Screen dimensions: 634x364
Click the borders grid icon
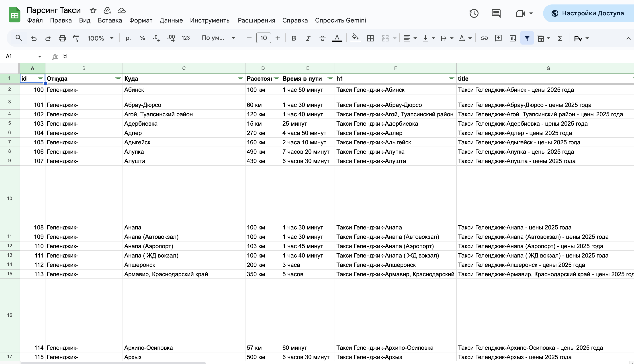point(370,38)
